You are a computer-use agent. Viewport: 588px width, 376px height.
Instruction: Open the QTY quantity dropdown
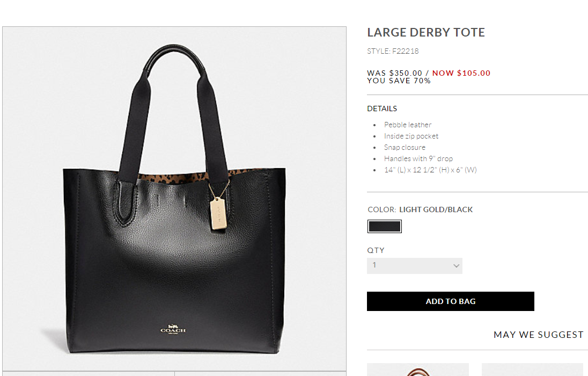click(x=414, y=265)
